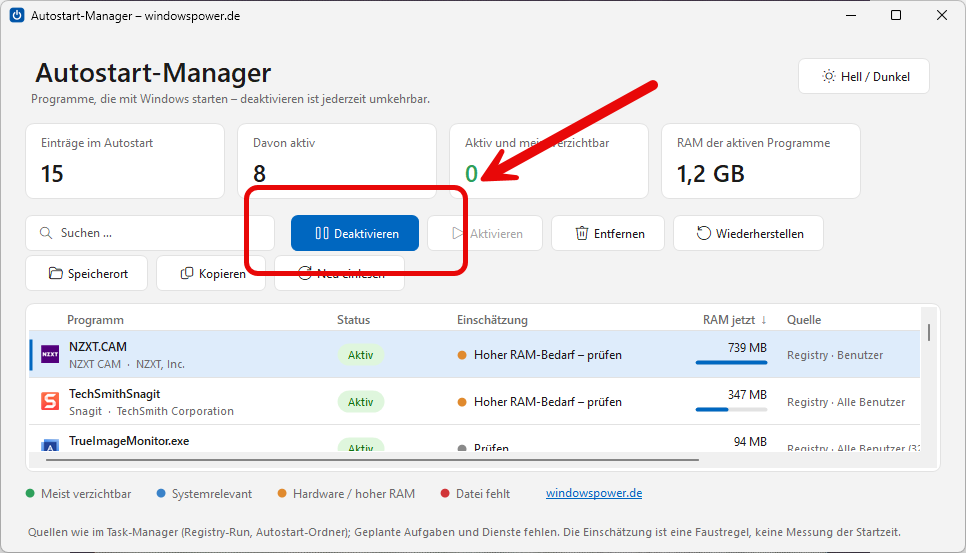Click the folder icon on Speicherort
The width and height of the screenshot is (966, 553).
click(55, 273)
